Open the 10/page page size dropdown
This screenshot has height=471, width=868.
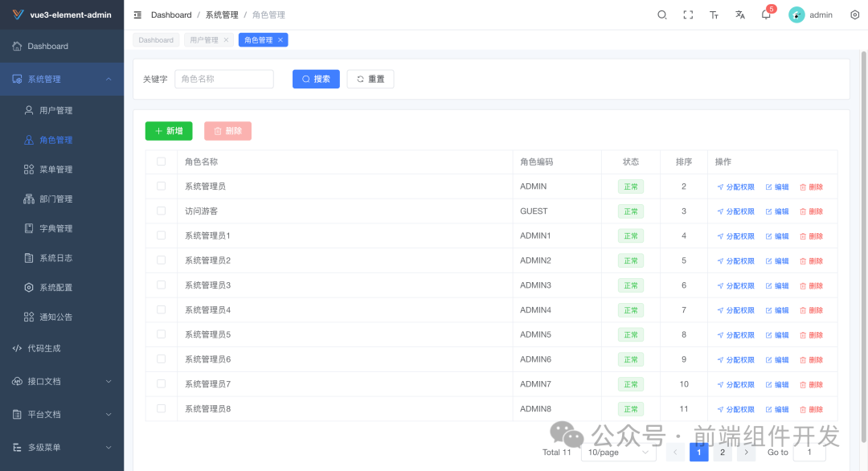(x=617, y=453)
